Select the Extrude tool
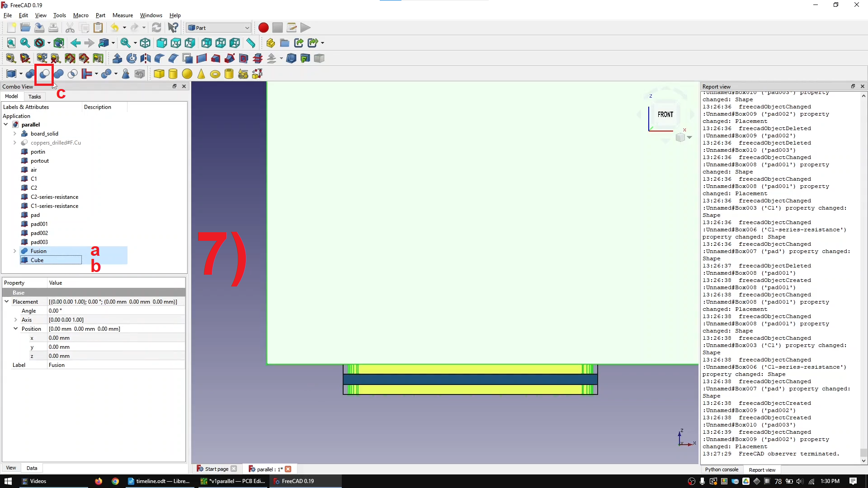Image resolution: width=868 pixels, height=488 pixels. (x=117, y=58)
